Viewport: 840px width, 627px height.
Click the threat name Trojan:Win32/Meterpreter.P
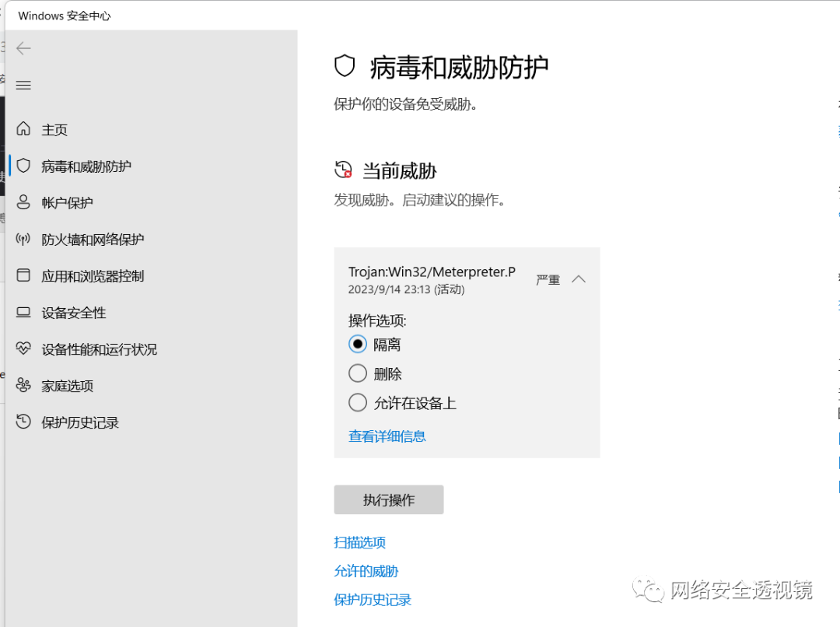pos(432,271)
